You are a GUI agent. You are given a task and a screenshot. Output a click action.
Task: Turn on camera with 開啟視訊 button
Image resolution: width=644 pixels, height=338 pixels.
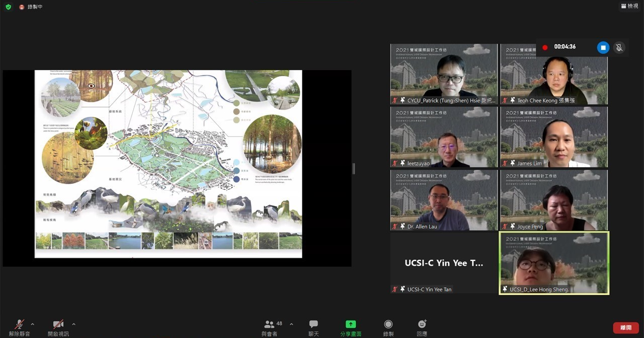pyautogui.click(x=58, y=328)
